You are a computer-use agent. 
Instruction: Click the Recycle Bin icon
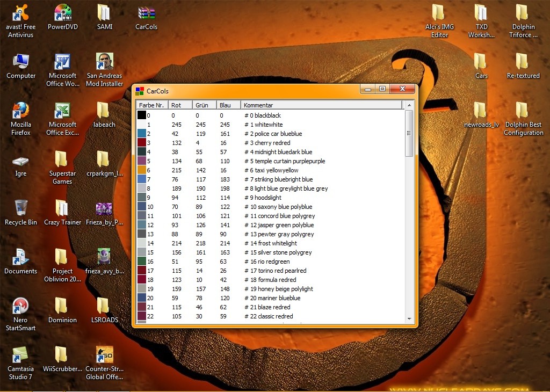point(21,208)
